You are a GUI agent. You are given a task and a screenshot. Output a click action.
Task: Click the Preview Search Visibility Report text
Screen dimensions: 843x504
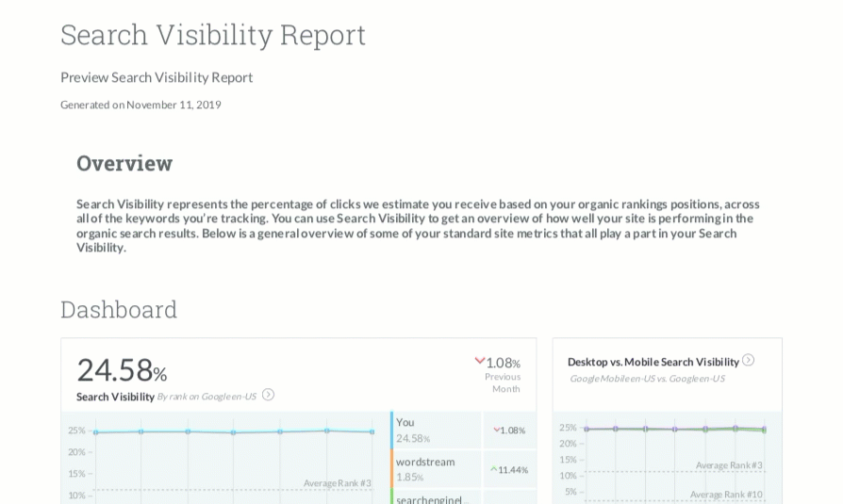157,77
